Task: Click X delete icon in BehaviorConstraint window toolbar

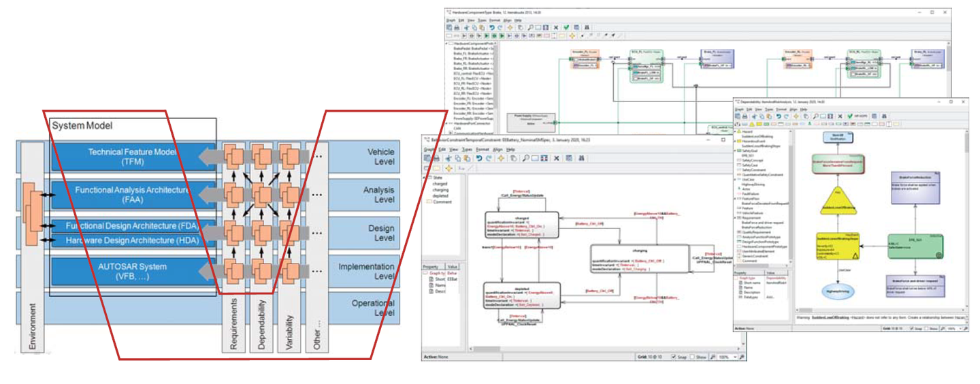Action: tap(556, 158)
